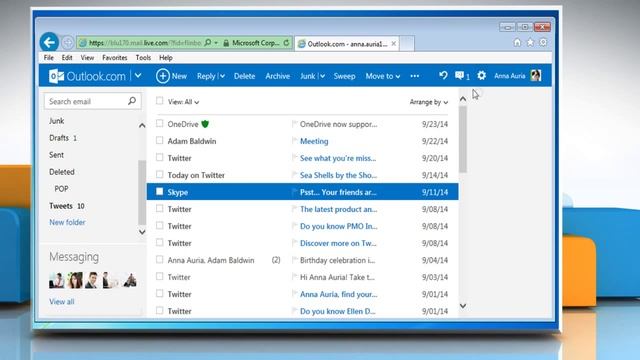Open the View: All filter dropdown
Viewport: 640px width, 360px height.
click(183, 102)
